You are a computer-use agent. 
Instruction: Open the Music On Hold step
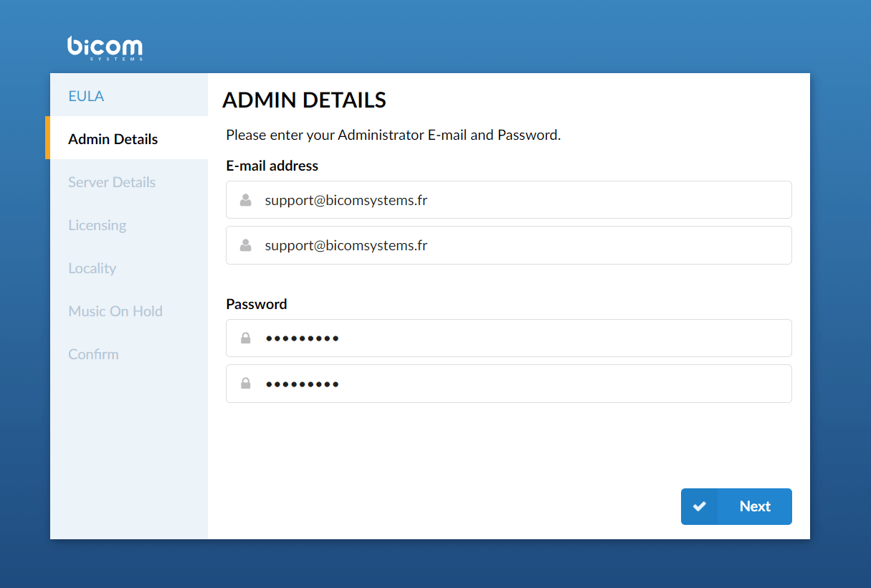115,311
